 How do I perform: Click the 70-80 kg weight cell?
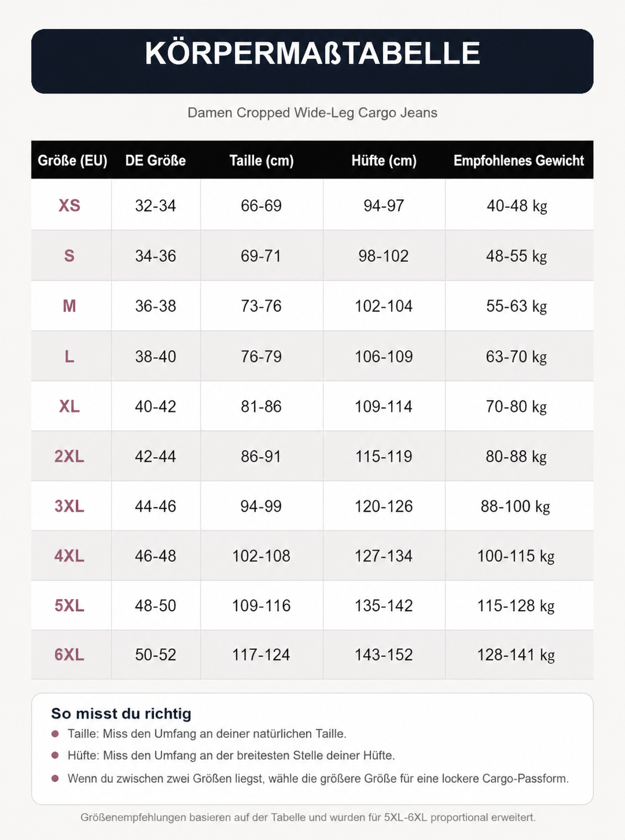(516, 407)
